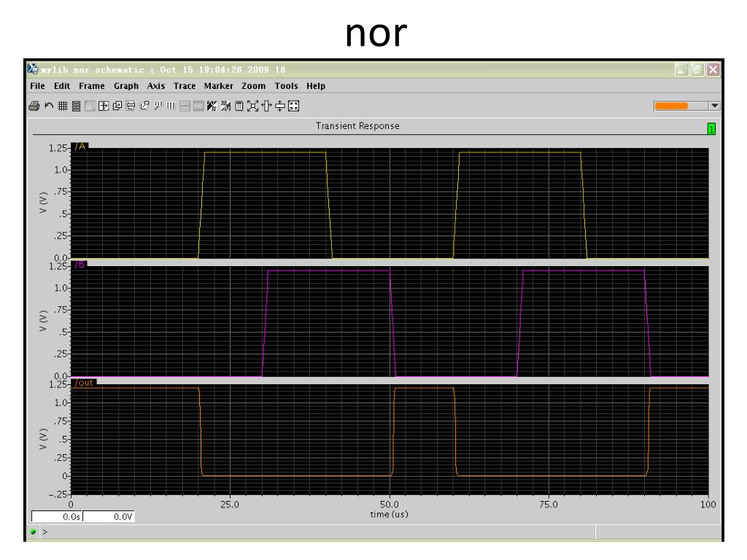This screenshot has width=747, height=560.
Task: Click the fit-to-window zoom icon
Action: [x=294, y=106]
